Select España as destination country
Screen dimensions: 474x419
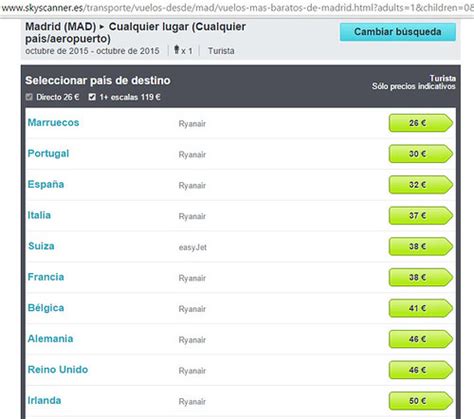click(46, 184)
